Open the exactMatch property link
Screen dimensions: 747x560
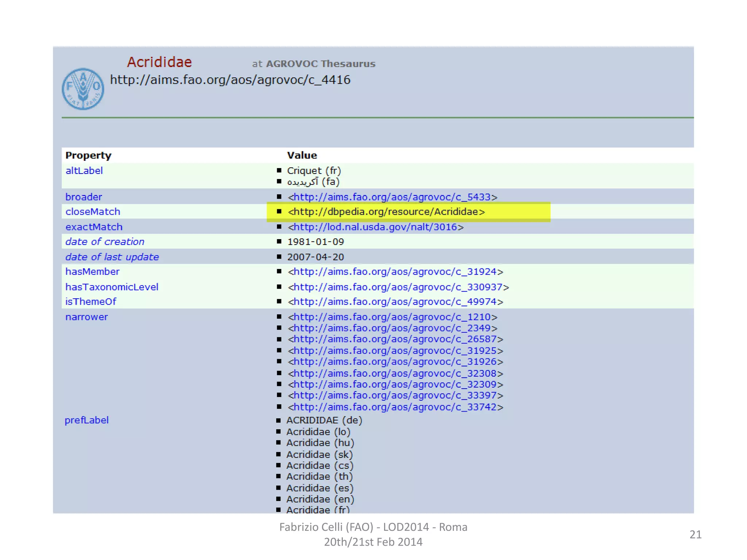click(x=94, y=227)
